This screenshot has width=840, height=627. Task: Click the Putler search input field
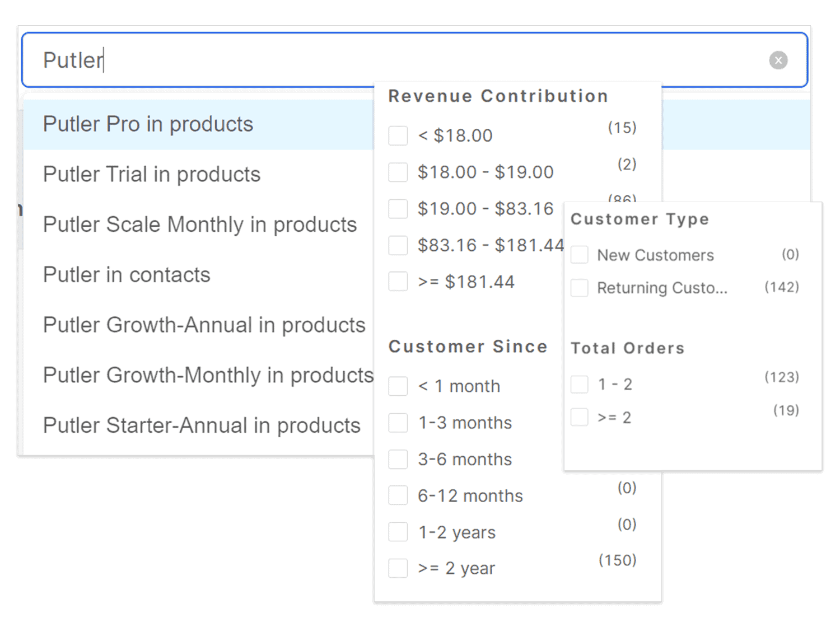point(392,60)
